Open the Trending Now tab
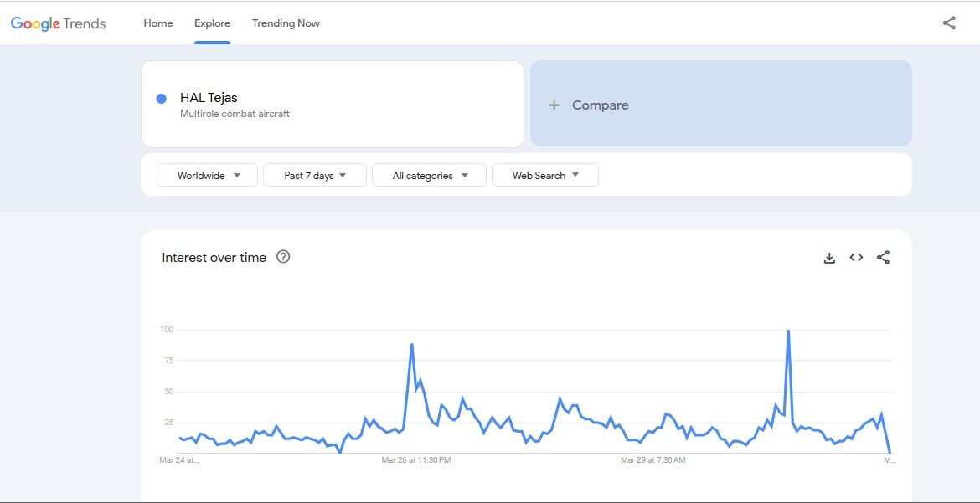 [286, 23]
